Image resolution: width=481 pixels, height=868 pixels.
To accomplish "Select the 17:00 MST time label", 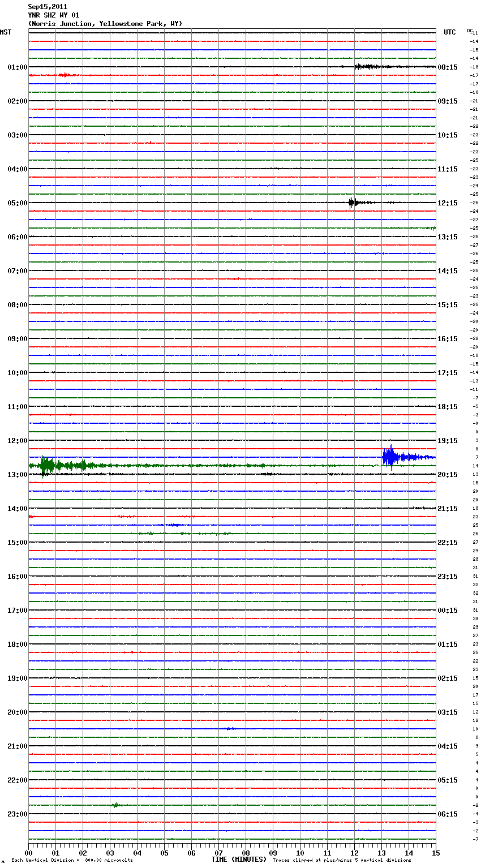I will (18, 611).
